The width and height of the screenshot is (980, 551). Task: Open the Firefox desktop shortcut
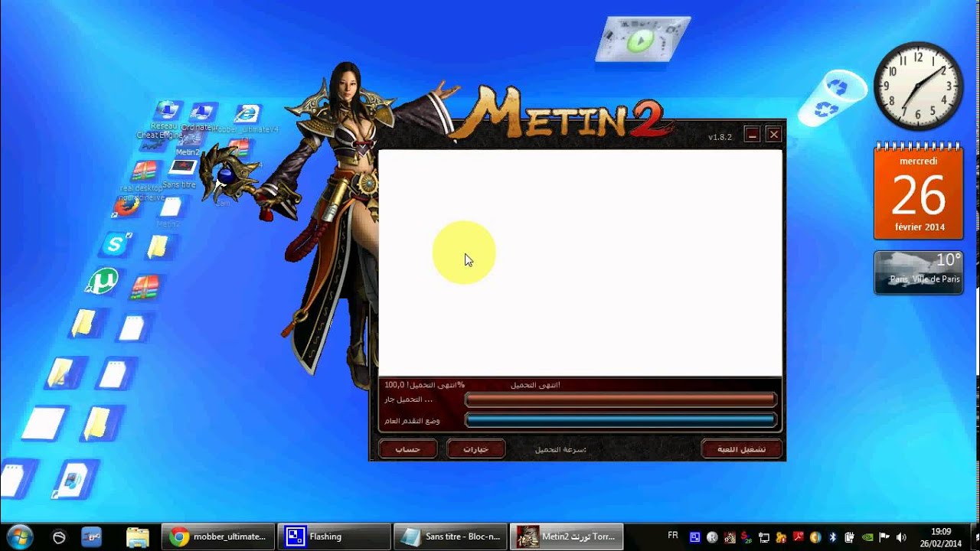[x=127, y=206]
